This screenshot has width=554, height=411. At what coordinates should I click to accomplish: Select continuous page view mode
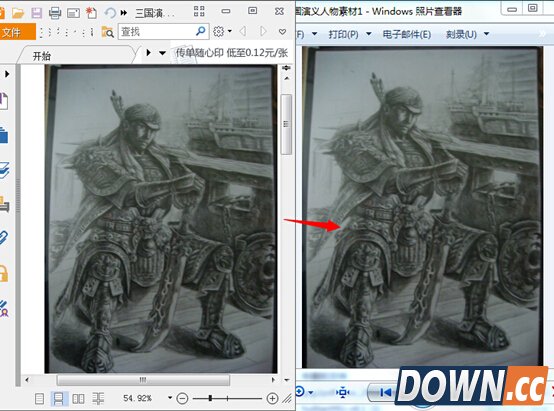58,399
